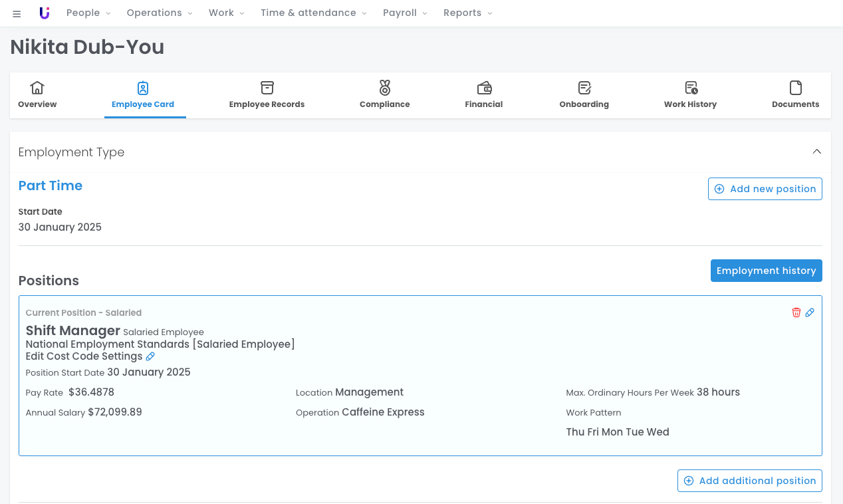The height and width of the screenshot is (504, 843).
Task: Open the Employee Records archive icon tab
Action: (x=267, y=95)
